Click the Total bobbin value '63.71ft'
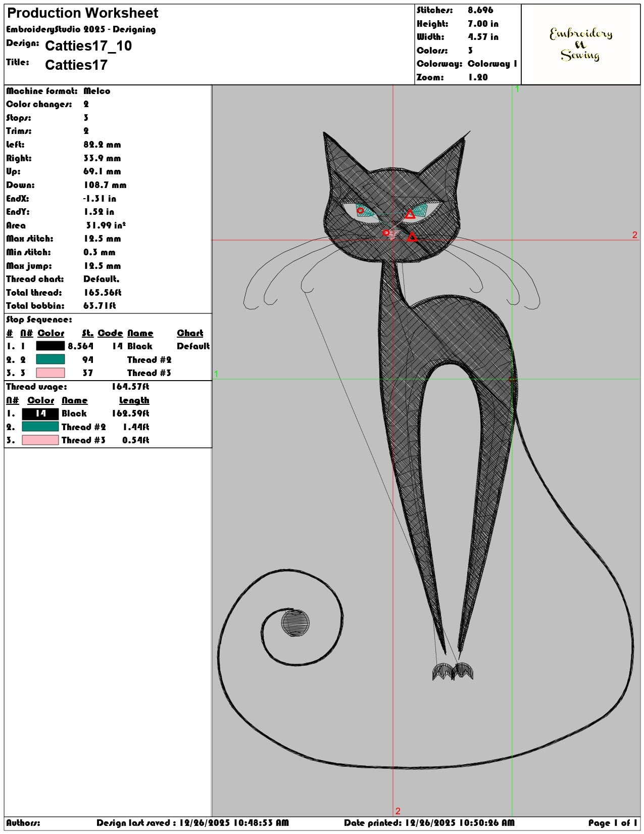Viewport: 644px width, 834px height. tap(100, 306)
